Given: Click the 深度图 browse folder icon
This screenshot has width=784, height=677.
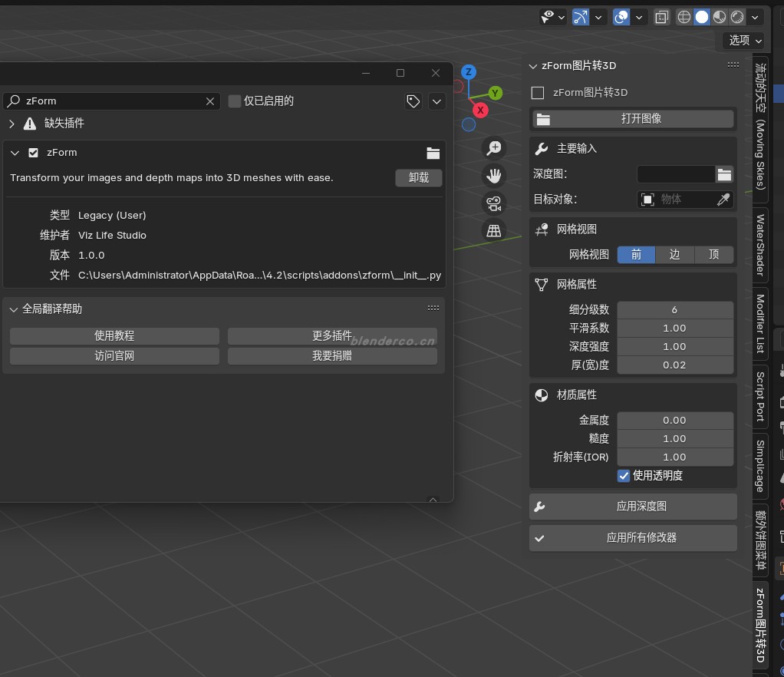Looking at the screenshot, I should pos(724,174).
